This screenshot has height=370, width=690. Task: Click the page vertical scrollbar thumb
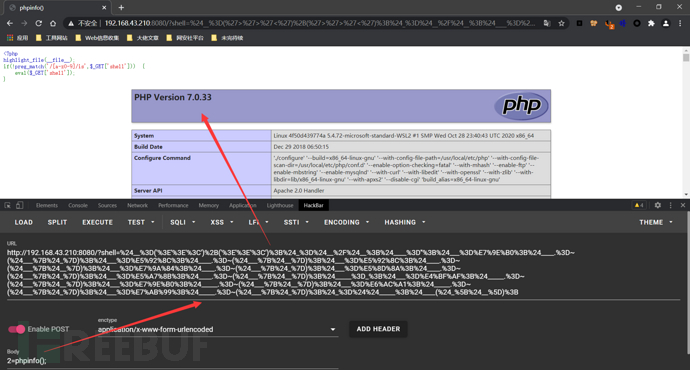click(x=686, y=58)
